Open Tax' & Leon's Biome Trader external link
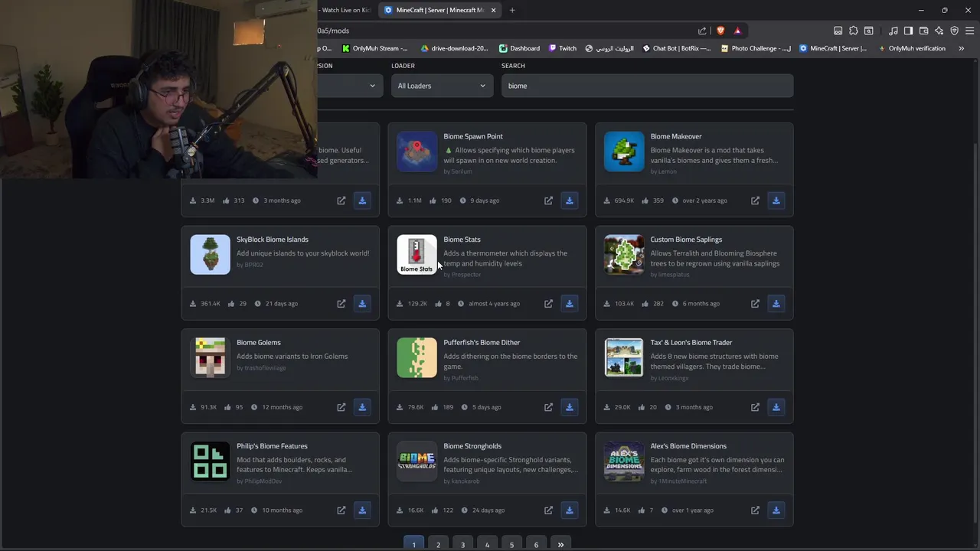 (755, 407)
